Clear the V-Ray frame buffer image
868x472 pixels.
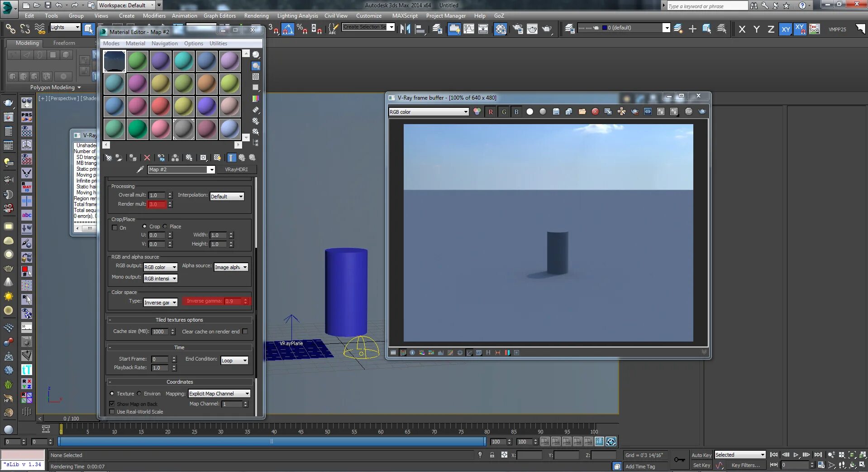pyautogui.click(x=595, y=112)
